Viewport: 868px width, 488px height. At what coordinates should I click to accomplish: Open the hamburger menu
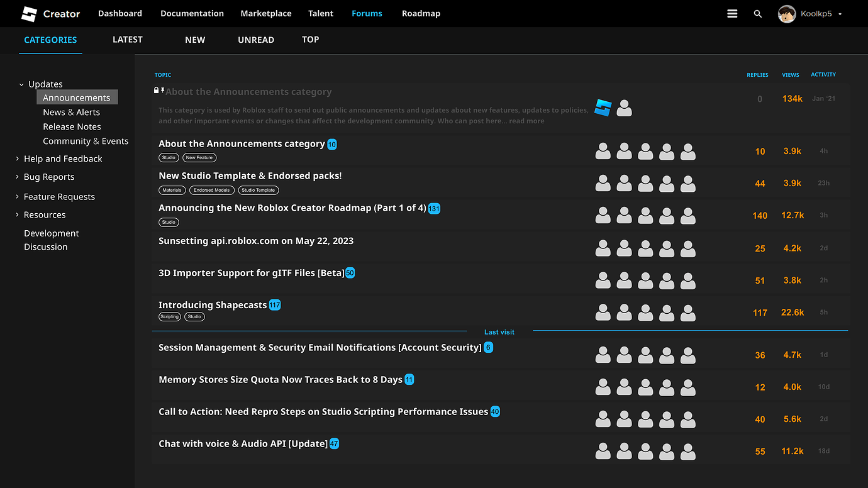[732, 13]
